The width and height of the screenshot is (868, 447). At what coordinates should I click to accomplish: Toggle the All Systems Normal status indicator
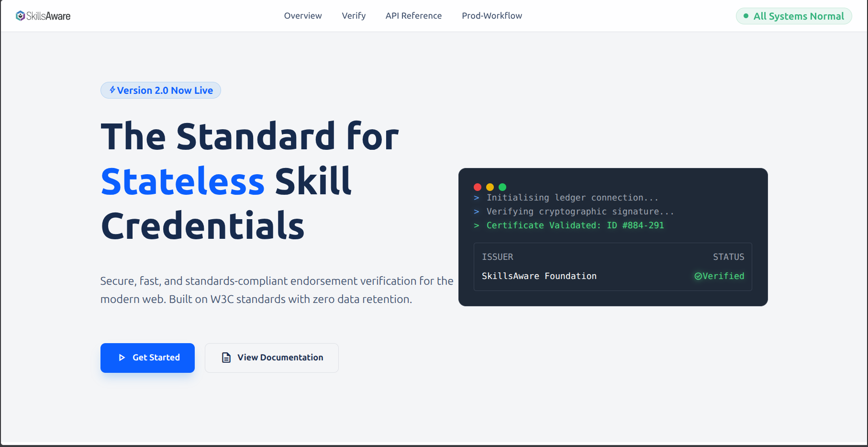(x=793, y=16)
